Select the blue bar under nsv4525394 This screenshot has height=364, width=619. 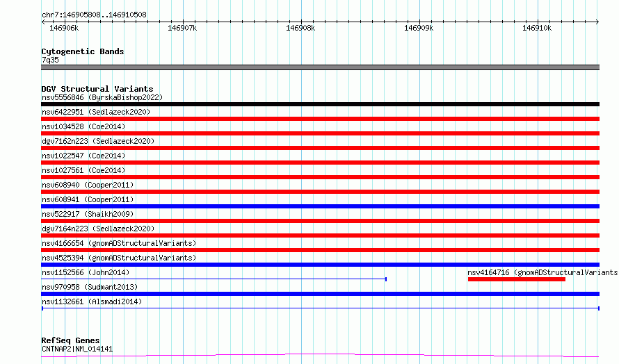[x=320, y=265]
